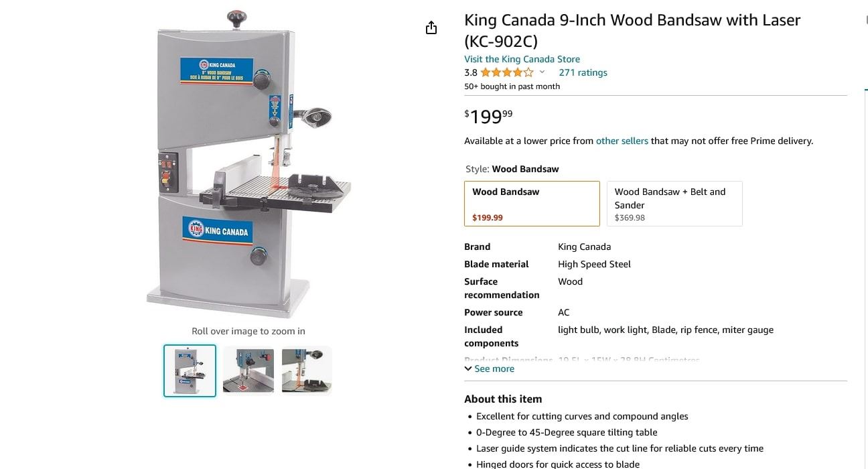Screen dimensions: 868x469
Task: Choose 'Wood Bandsaw + Belt and Sander' style
Action: pos(674,204)
